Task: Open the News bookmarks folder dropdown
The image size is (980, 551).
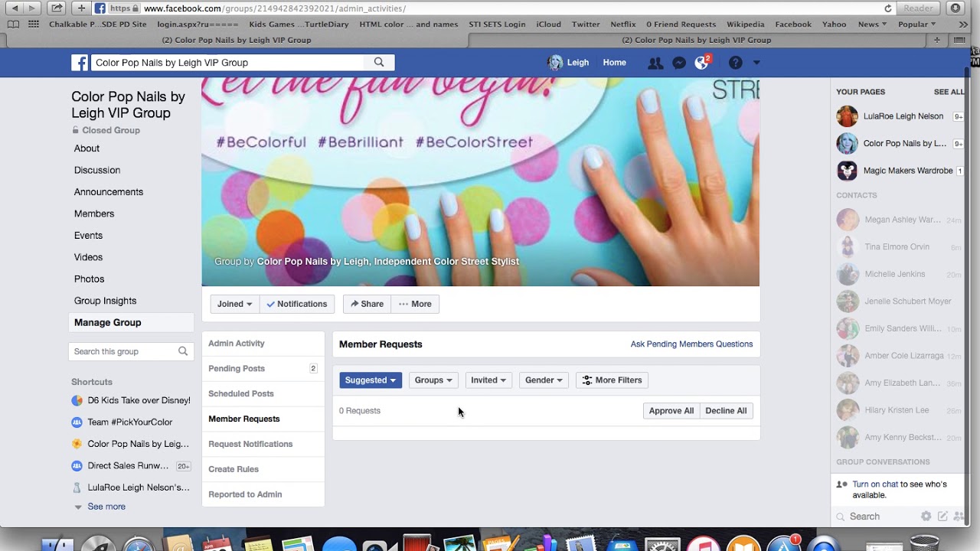Action: coord(872,24)
